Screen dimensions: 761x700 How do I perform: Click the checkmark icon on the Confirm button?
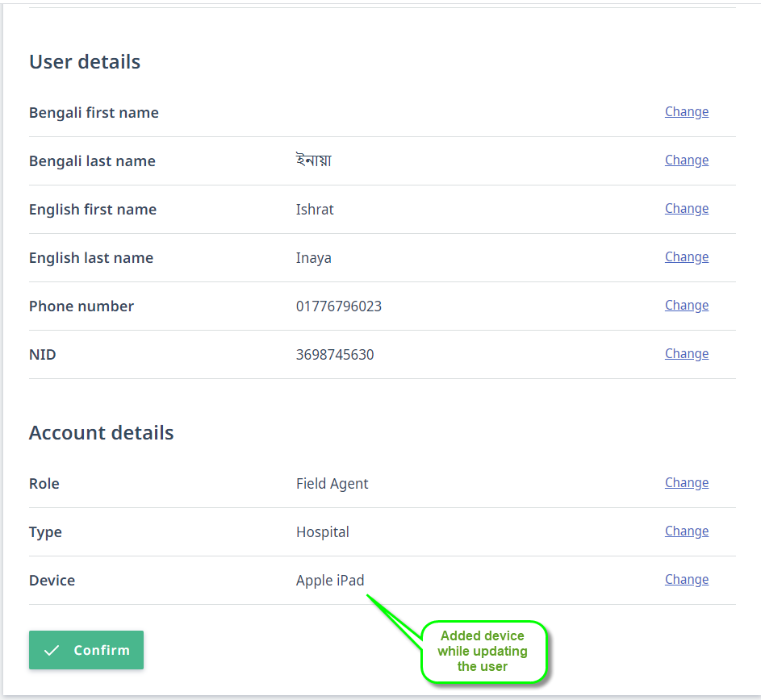[51, 650]
